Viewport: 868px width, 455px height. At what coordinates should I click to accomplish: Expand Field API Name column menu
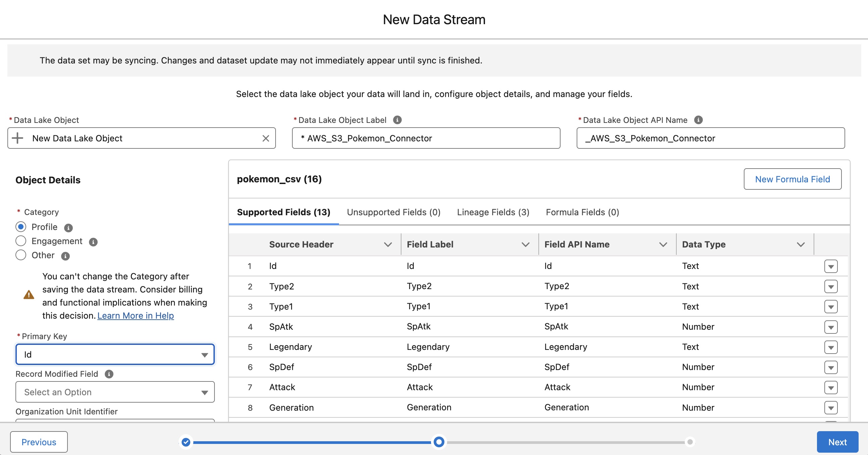click(663, 244)
